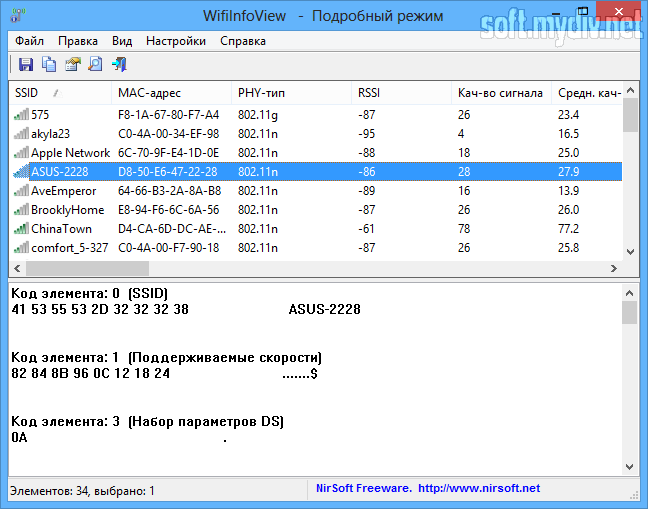Click MAC address C0-4A-00-34-EF-98
Image resolution: width=648 pixels, height=509 pixels.
tap(169, 133)
